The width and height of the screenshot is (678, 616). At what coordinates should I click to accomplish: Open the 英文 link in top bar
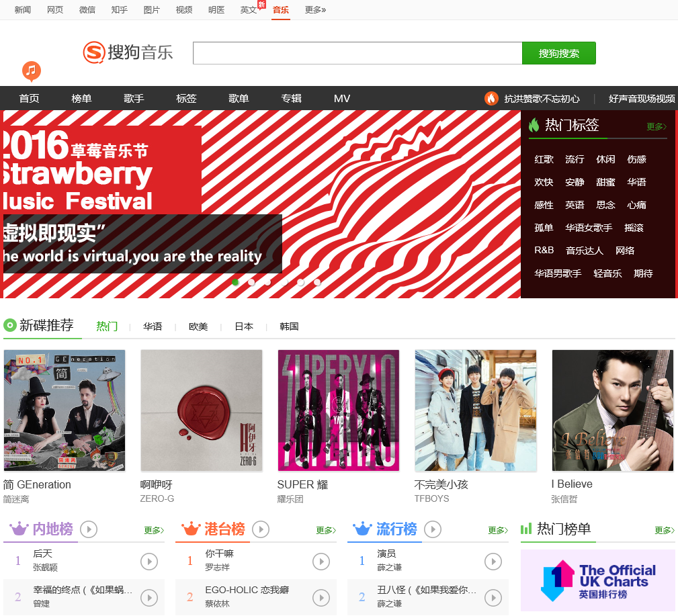click(248, 10)
